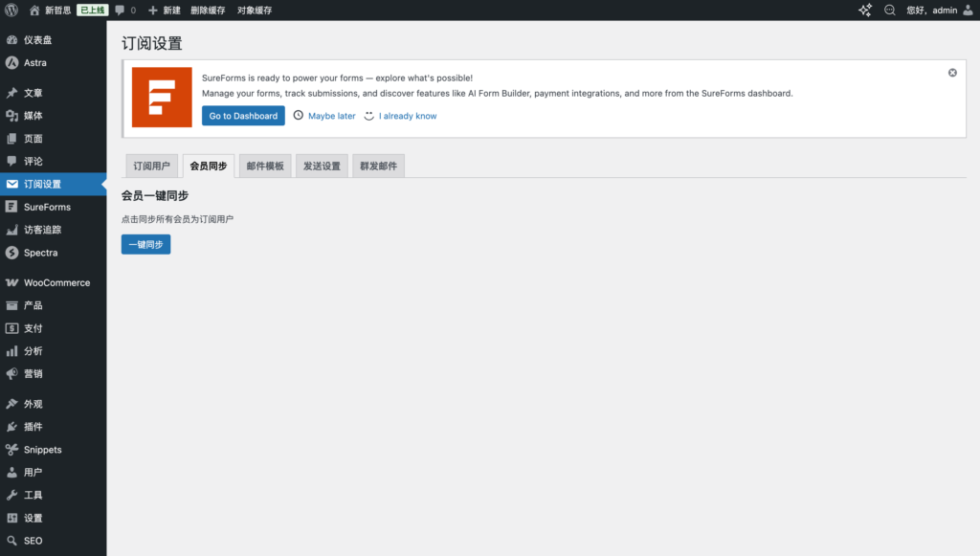Switch to the 邮件模板 tab
Viewport: 980px width, 556px height.
[264, 166]
